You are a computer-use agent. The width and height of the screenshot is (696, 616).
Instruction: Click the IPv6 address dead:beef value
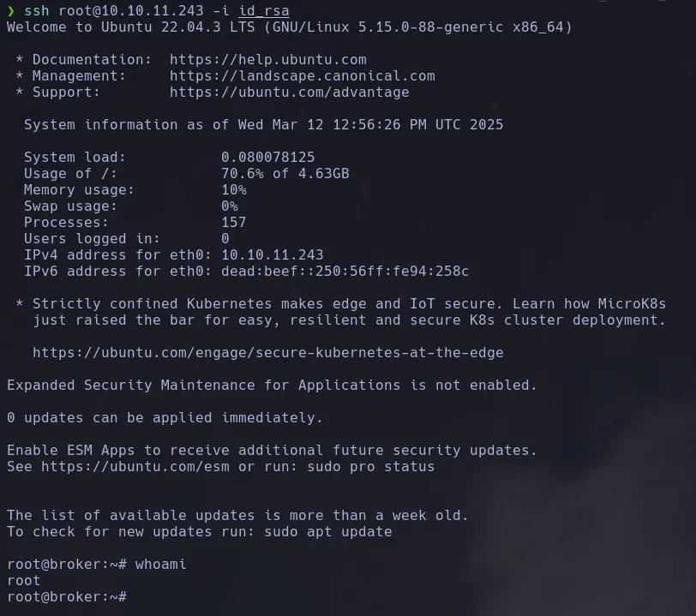345,272
